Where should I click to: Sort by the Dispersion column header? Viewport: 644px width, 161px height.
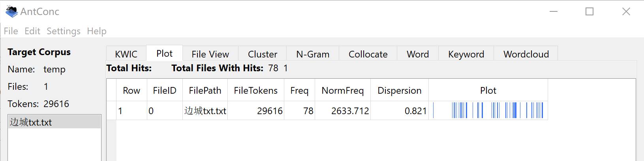click(399, 91)
